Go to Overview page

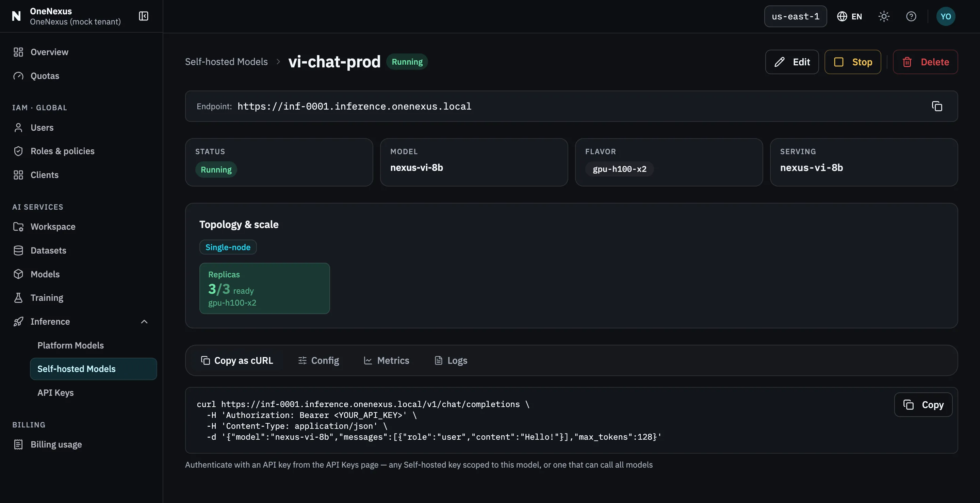tap(81, 52)
